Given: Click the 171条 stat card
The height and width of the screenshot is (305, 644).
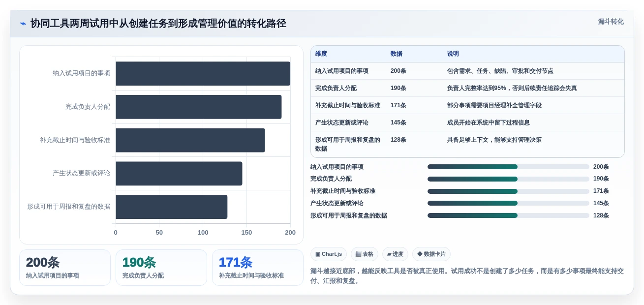Looking at the screenshot, I should 258,268.
